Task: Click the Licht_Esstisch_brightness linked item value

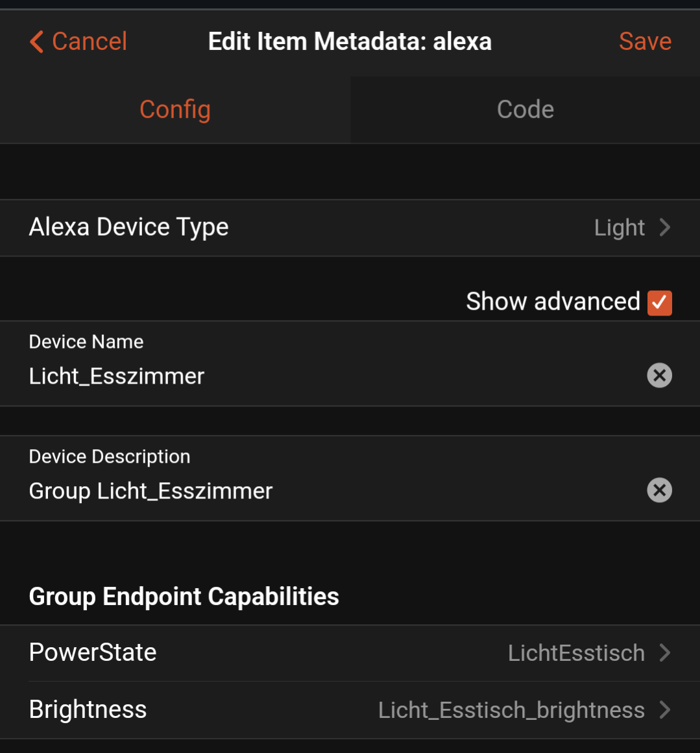Action: (x=511, y=710)
